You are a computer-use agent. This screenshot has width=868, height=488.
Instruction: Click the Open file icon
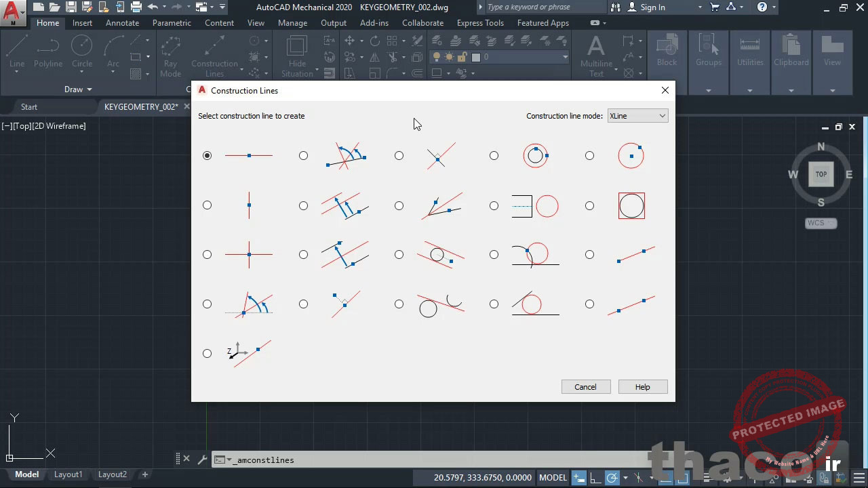pyautogui.click(x=54, y=7)
